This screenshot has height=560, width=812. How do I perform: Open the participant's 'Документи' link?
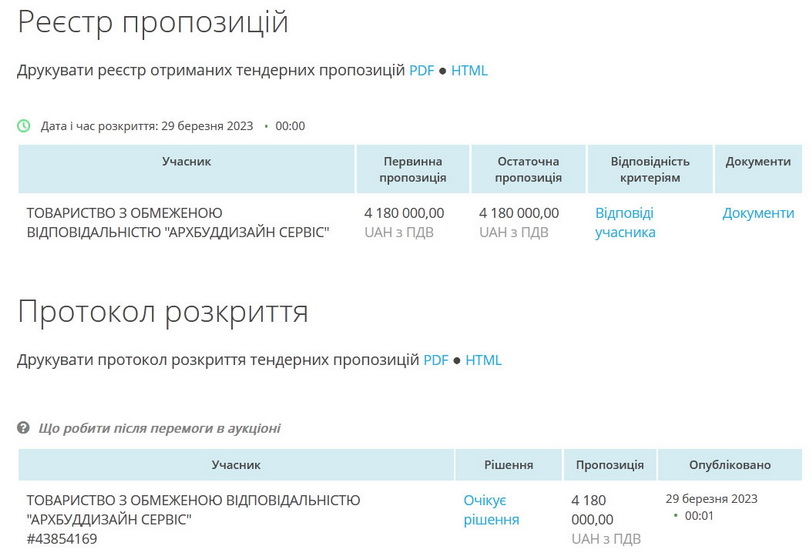(x=758, y=213)
